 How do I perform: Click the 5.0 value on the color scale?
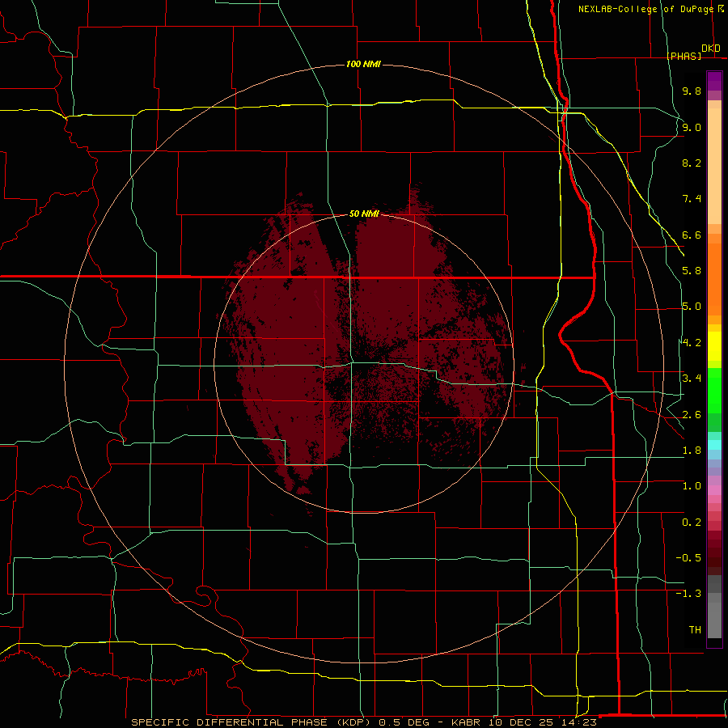click(x=692, y=307)
